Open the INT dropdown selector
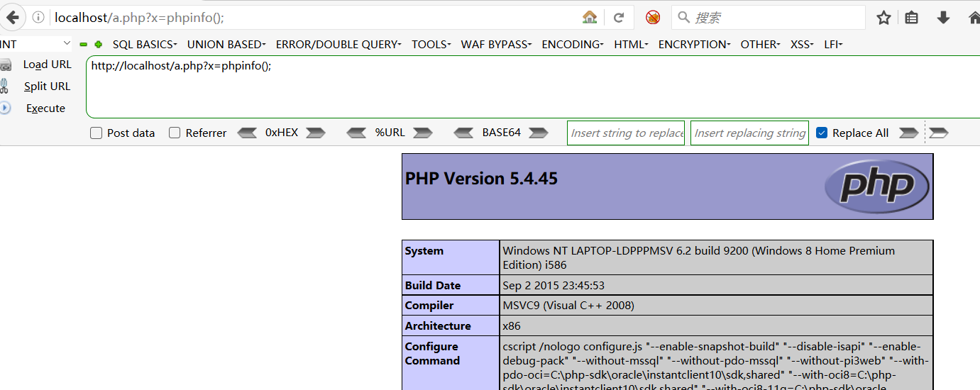 pyautogui.click(x=35, y=45)
